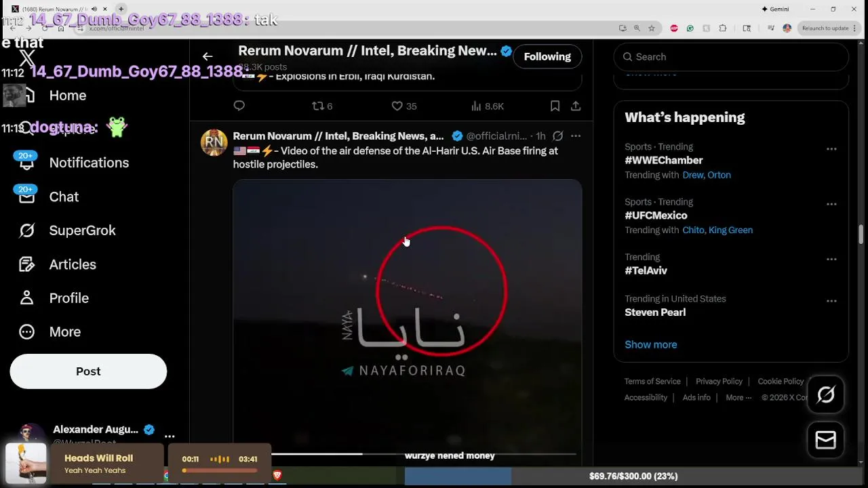Open account menu dots beside Alexander Augu...

[x=170, y=436]
